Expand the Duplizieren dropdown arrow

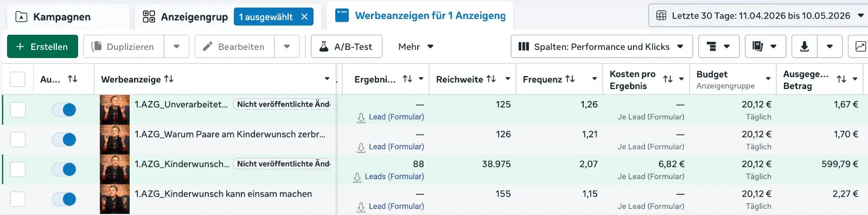click(176, 47)
